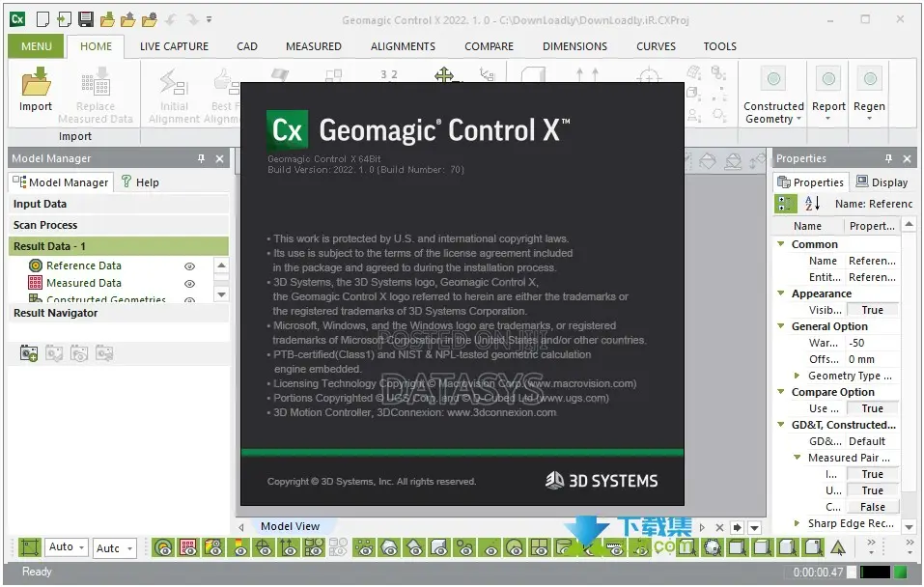The height and width of the screenshot is (587, 924).
Task: Click the Replace Measured Data tool
Action: [96, 98]
